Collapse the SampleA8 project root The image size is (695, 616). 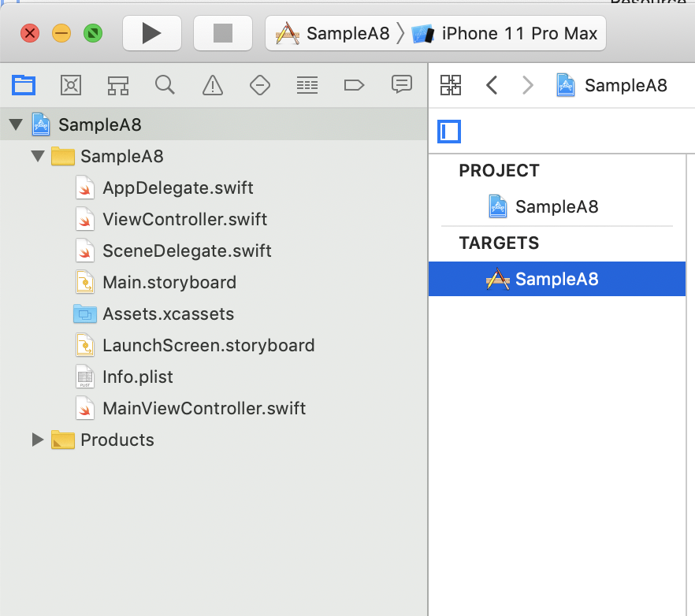click(x=16, y=124)
